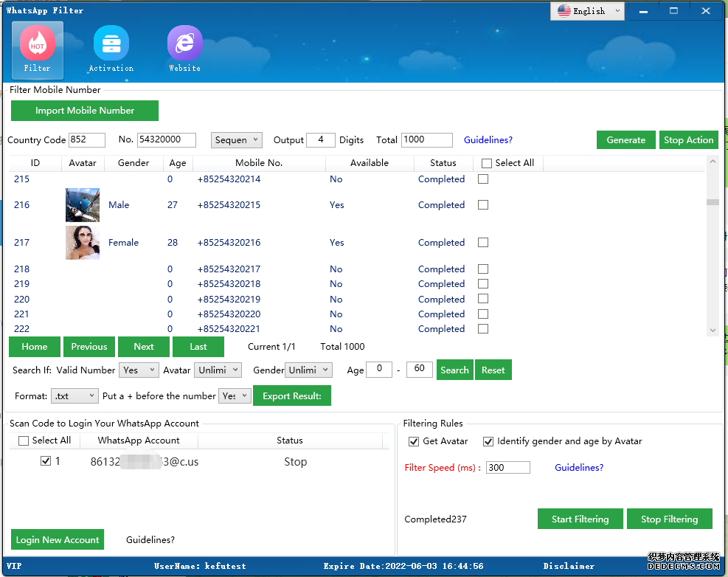The height and width of the screenshot is (577, 728).
Task: Open the Filter tab with flame icon
Action: pos(37,49)
